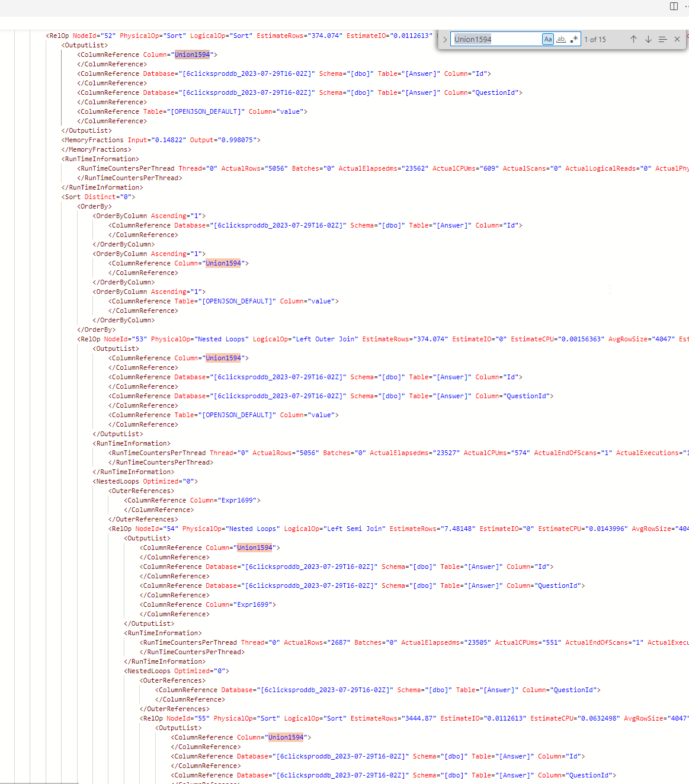Image resolution: width=689 pixels, height=784 pixels.
Task: Toggle the "Aa" match case option
Action: pos(548,39)
